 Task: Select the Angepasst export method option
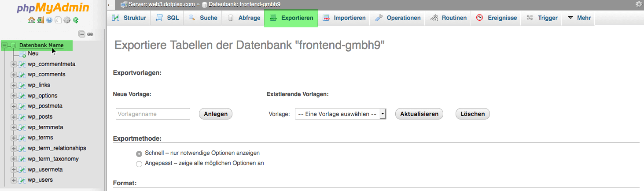(139, 164)
